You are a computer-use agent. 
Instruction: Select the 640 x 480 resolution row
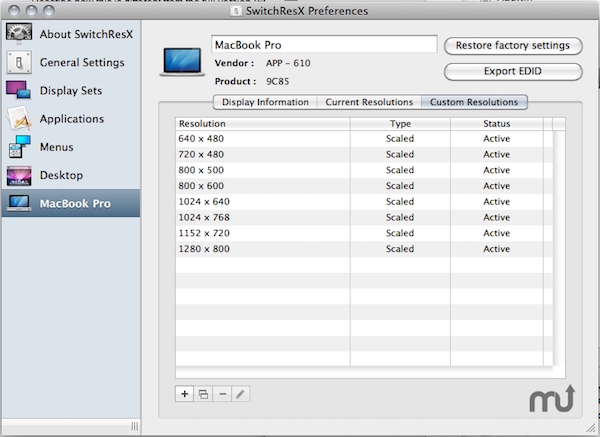[364, 139]
